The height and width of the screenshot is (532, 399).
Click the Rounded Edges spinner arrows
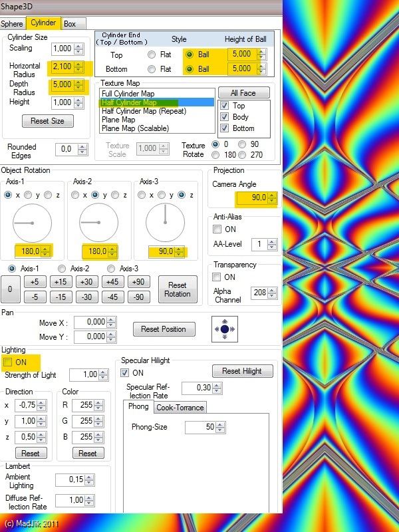(82, 149)
